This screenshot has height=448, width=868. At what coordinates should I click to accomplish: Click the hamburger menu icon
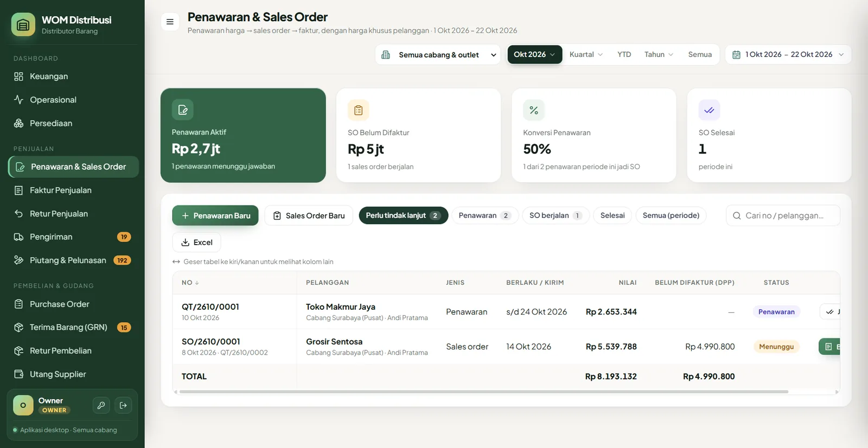point(170,22)
